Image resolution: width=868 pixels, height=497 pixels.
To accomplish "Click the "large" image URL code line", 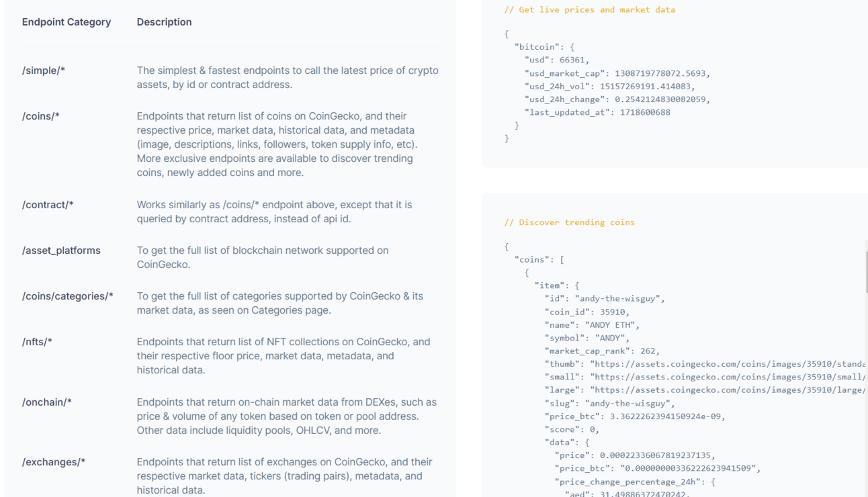I will [x=705, y=390].
